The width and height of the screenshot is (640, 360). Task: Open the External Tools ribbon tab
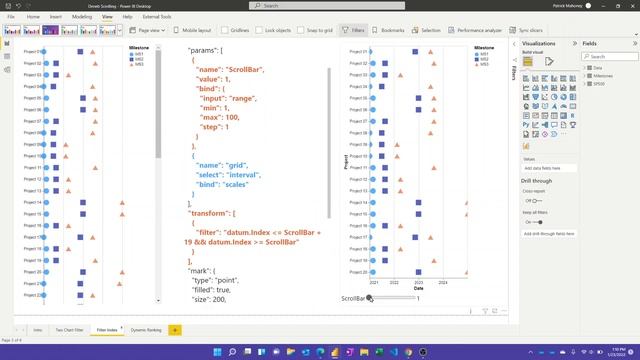click(x=157, y=17)
